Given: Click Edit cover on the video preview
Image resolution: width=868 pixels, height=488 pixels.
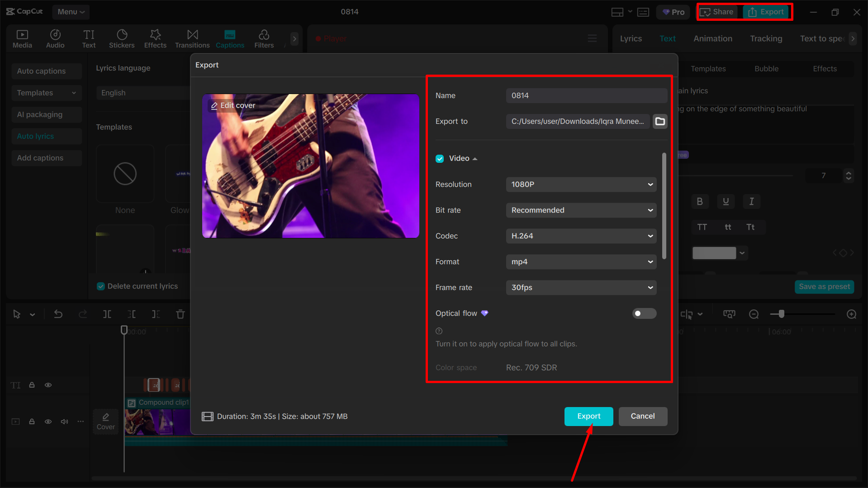Looking at the screenshot, I should (x=233, y=105).
